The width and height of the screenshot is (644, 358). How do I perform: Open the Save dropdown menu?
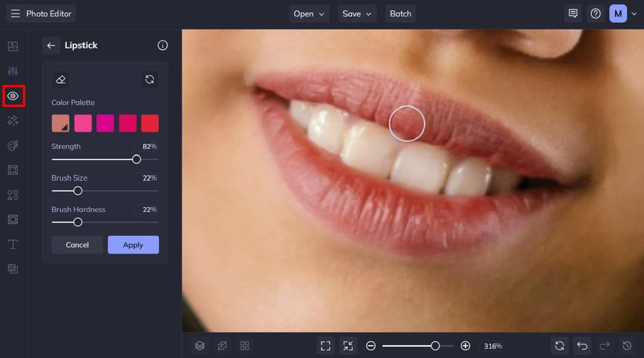[x=357, y=14]
